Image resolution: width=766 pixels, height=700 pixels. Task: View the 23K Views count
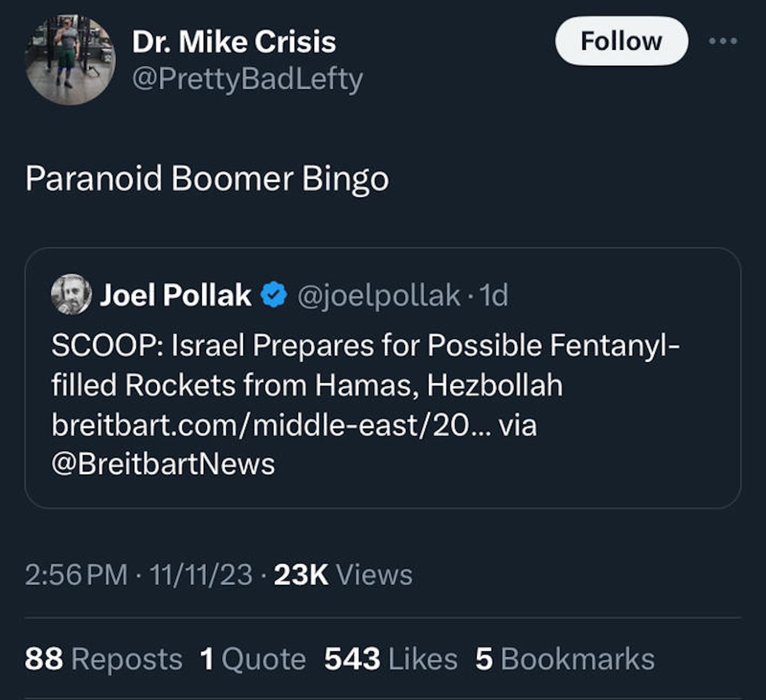pyautogui.click(x=343, y=575)
